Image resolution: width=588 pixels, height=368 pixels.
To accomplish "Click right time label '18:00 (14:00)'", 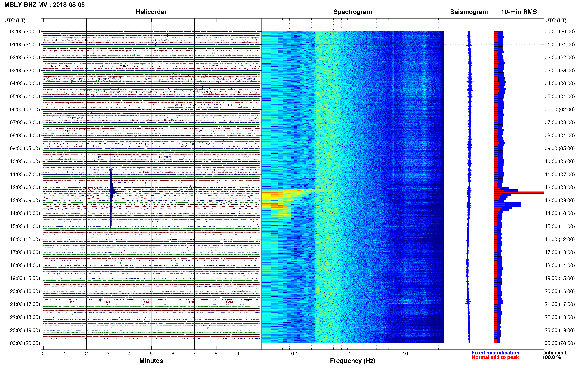I will (560, 265).
